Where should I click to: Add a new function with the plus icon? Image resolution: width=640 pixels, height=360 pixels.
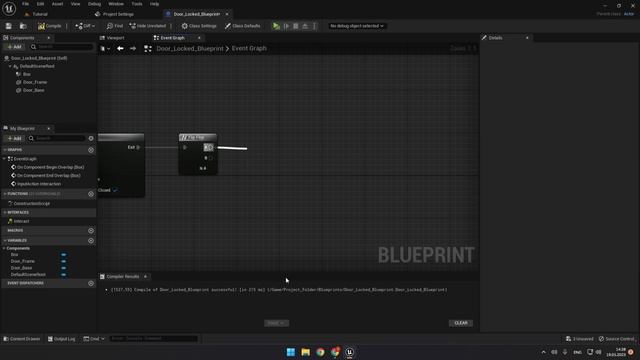tap(91, 194)
